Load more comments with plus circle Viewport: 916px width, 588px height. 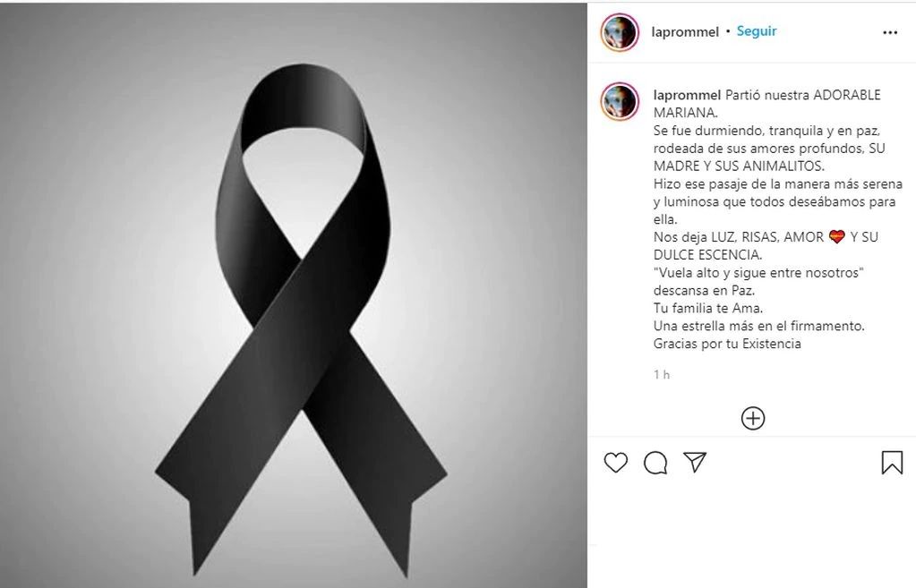(x=753, y=418)
